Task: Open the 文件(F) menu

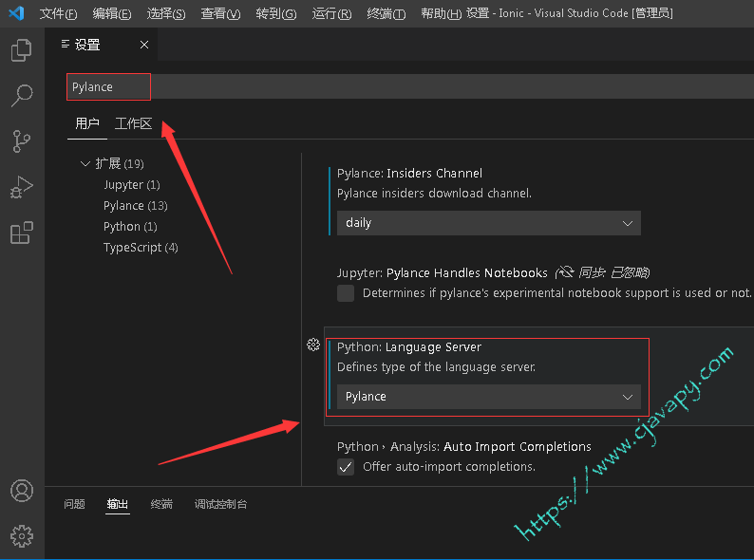Action: click(58, 13)
